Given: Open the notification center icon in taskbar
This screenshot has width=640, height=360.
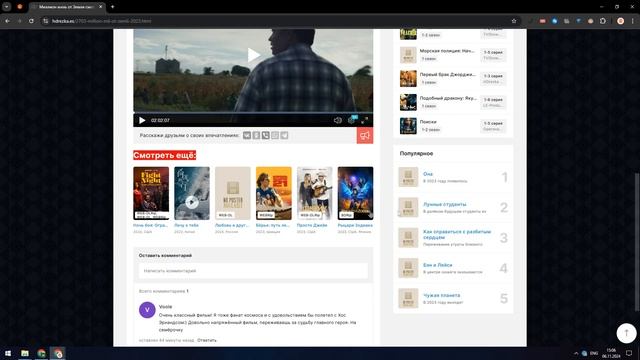Looking at the screenshot, I should pos(629,353).
